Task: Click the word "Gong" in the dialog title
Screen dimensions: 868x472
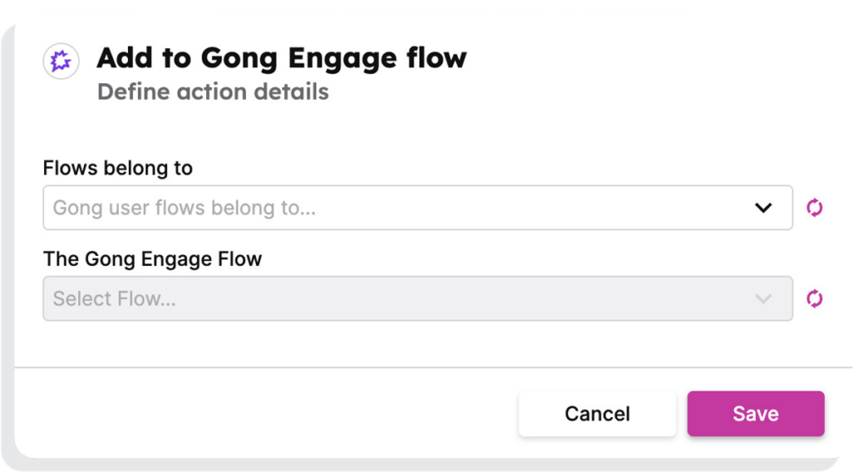Action: [x=240, y=58]
